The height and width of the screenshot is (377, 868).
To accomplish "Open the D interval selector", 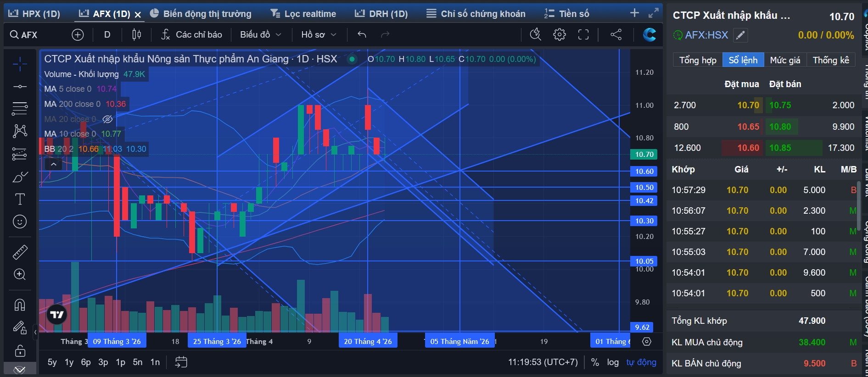I will point(107,34).
